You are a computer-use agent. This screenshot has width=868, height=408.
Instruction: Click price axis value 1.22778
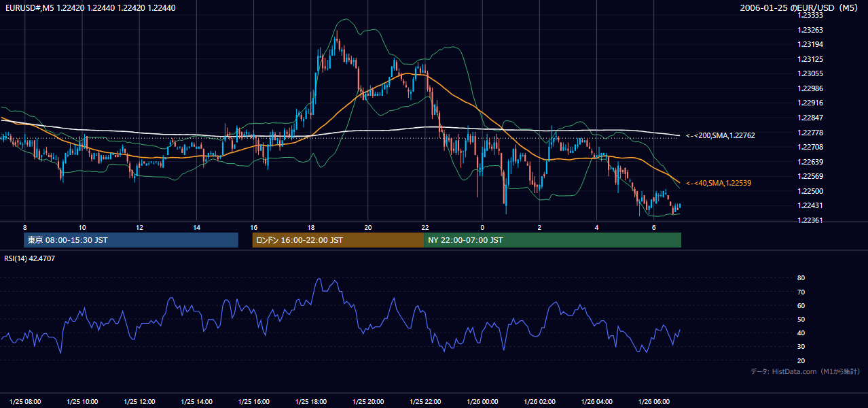(x=810, y=133)
